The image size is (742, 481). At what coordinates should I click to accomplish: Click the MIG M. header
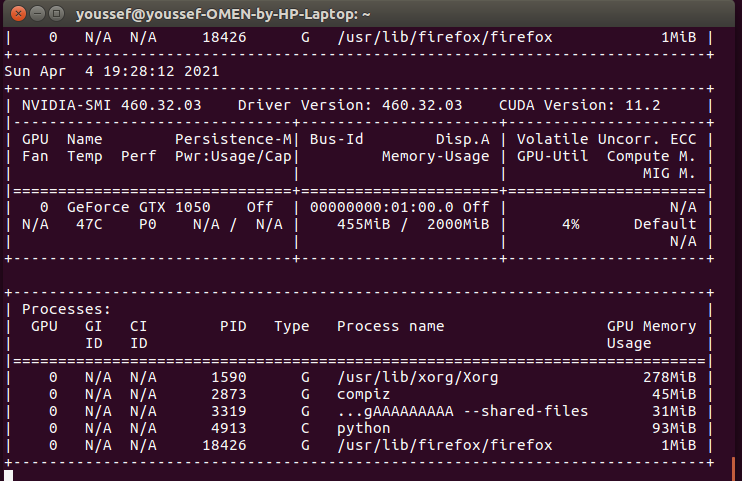click(670, 173)
